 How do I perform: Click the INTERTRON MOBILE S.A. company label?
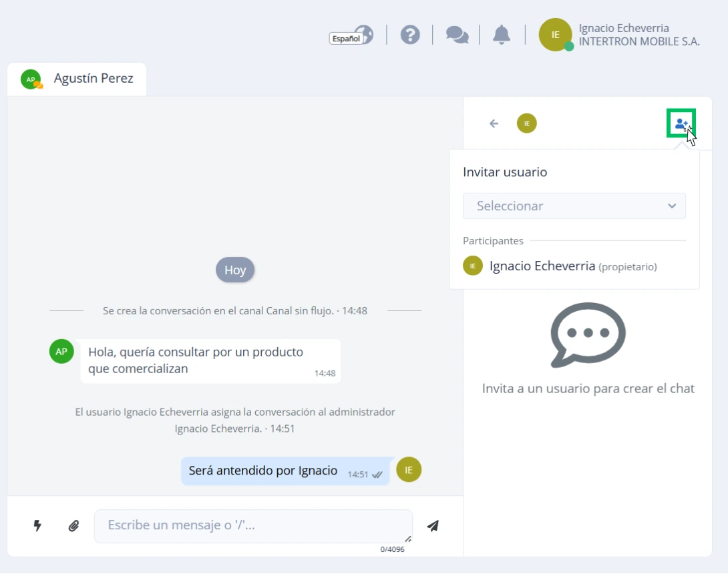click(639, 42)
